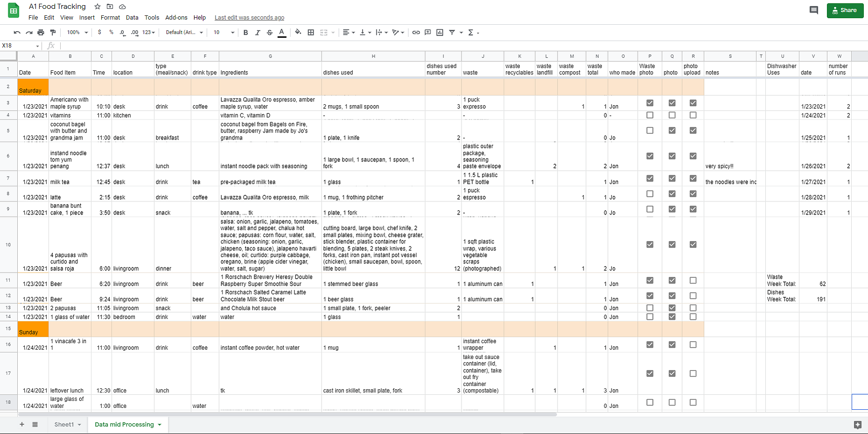
Task: Format cells as percent
Action: (x=111, y=32)
